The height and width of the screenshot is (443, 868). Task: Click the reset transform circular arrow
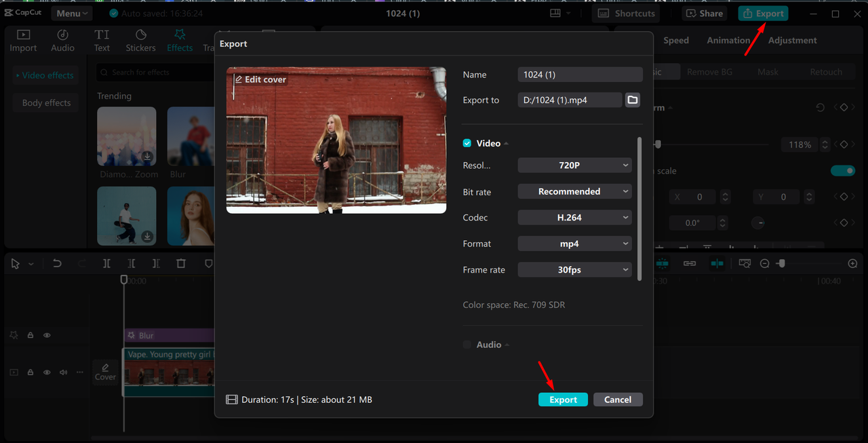coord(821,108)
